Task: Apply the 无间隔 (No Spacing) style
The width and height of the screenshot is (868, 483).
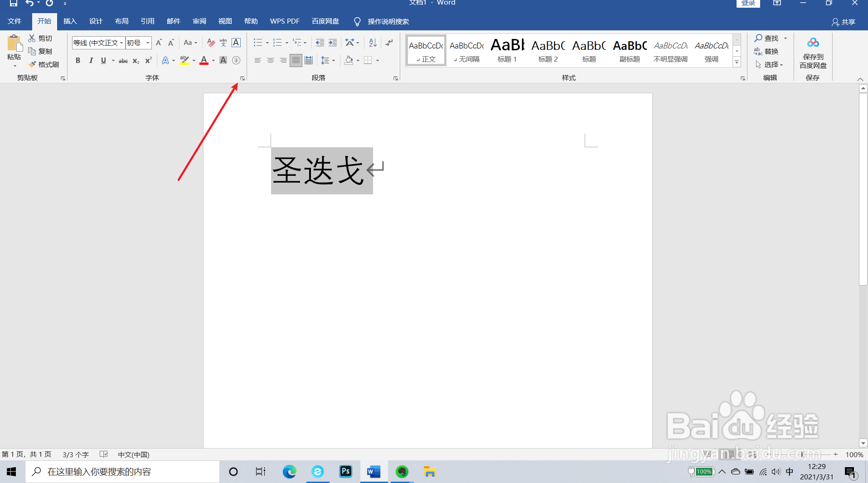Action: tap(467, 50)
